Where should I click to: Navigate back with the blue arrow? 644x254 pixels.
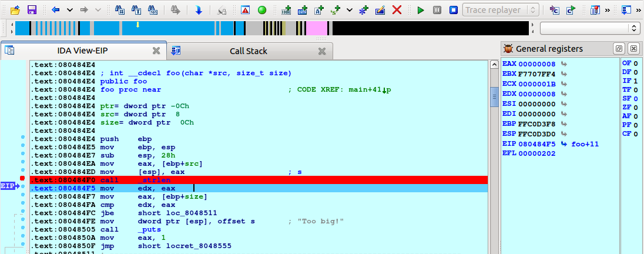56,10
